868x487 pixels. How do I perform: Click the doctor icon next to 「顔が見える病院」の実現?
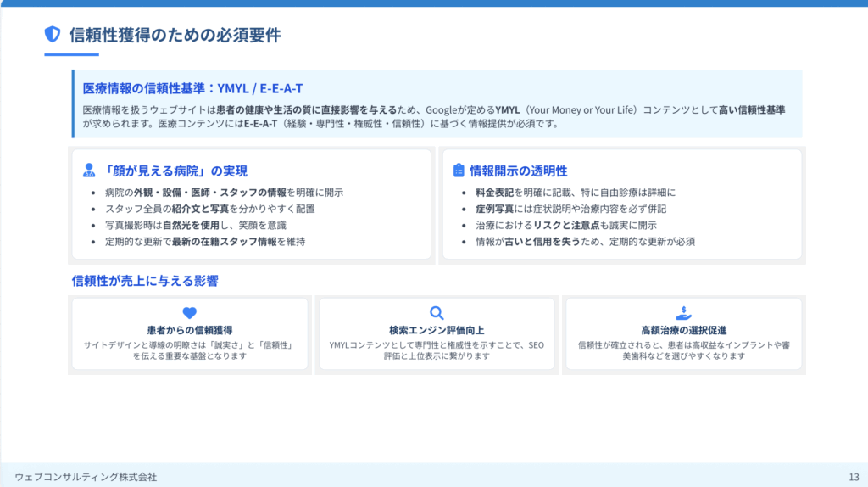coord(89,170)
